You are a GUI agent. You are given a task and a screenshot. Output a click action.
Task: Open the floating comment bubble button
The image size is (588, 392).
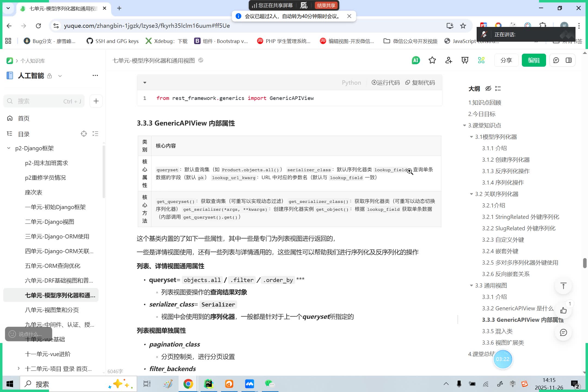[563, 332]
